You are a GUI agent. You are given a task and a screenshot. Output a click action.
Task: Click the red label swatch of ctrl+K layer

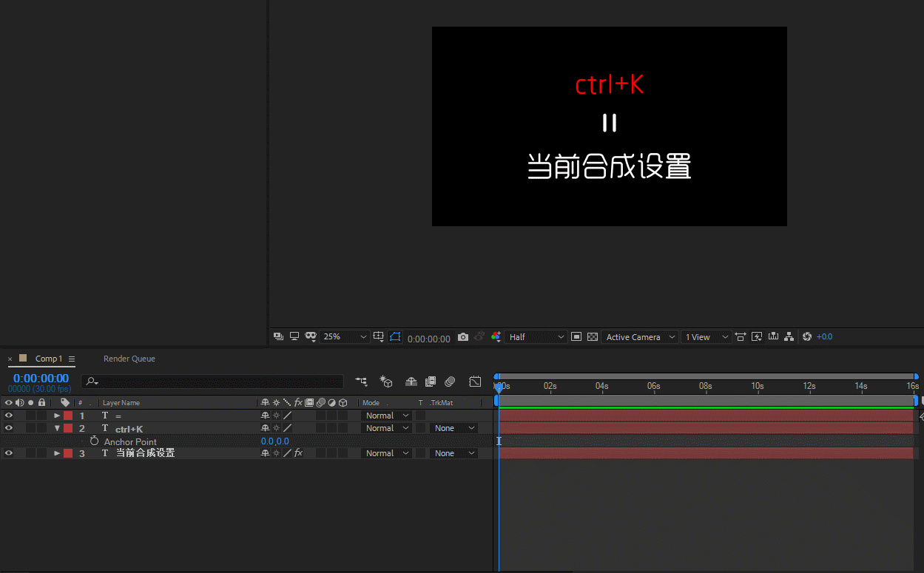pyautogui.click(x=68, y=428)
